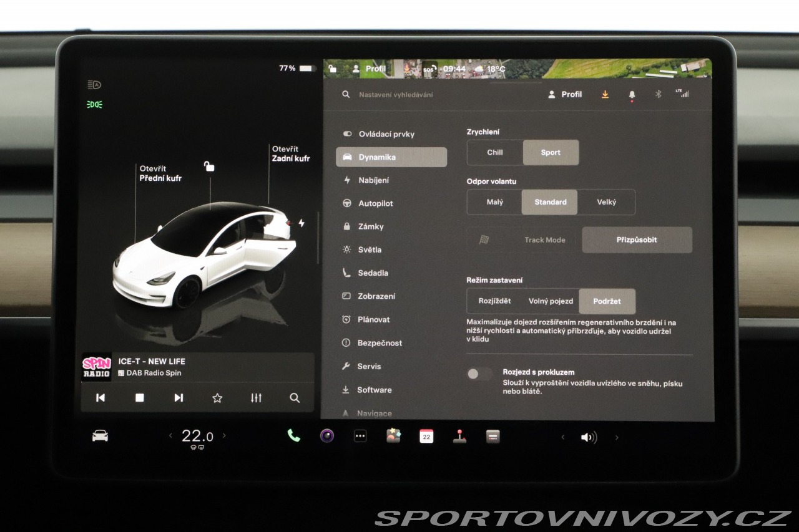Viewport: 799px width, 532px height.
Task: Tap the 22.0 temperature display
Action: coord(197,436)
